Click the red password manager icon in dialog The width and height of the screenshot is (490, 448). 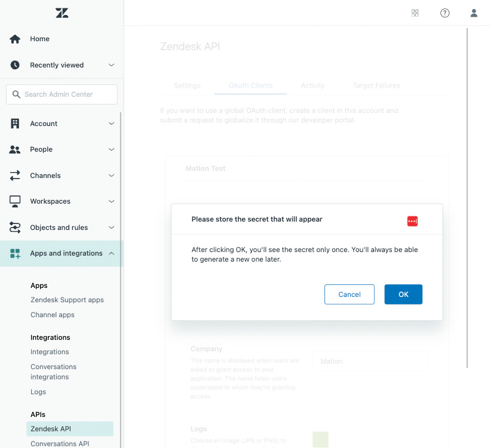coord(412,221)
